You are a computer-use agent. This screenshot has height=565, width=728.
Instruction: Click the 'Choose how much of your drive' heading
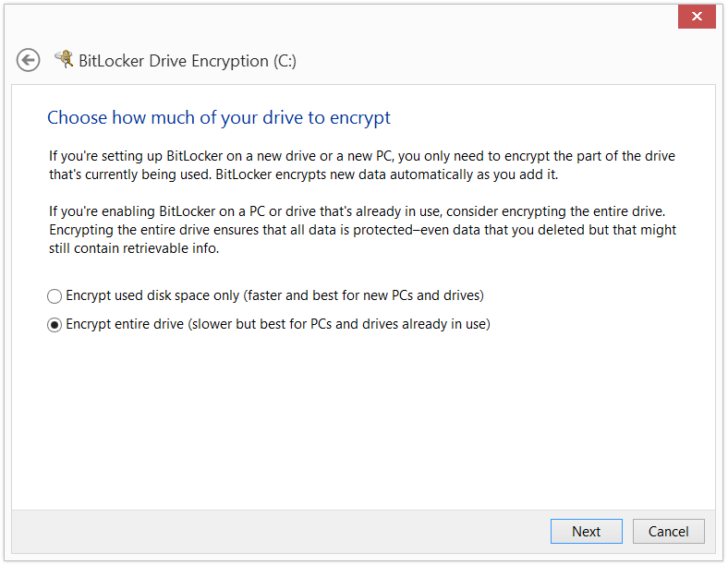[219, 118]
